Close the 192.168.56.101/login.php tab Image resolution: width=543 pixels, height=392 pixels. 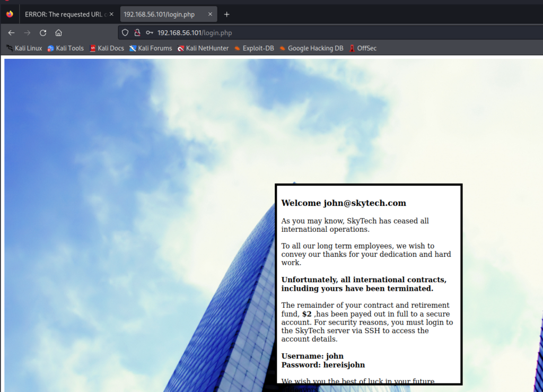210,14
